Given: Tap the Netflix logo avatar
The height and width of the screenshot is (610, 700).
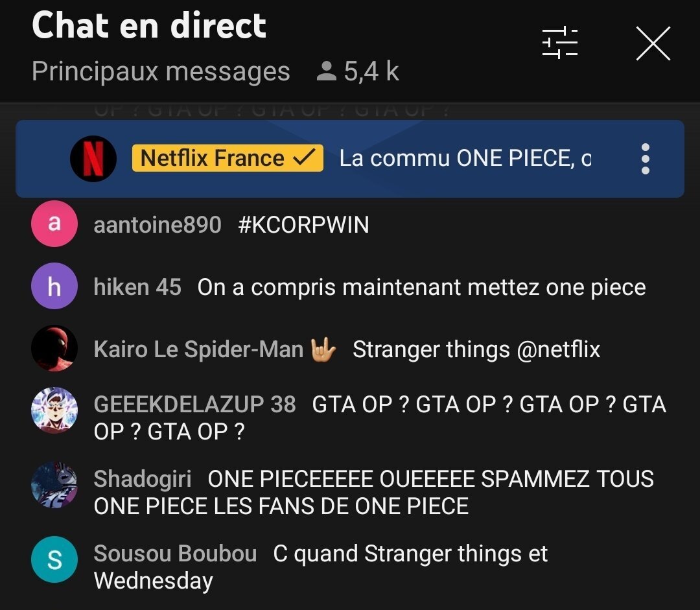Looking at the screenshot, I should [x=93, y=159].
